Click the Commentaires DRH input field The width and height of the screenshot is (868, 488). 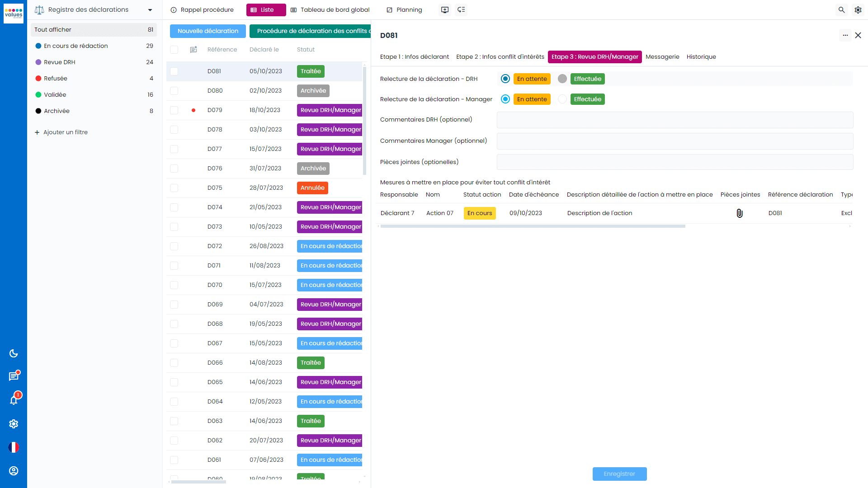click(x=675, y=120)
